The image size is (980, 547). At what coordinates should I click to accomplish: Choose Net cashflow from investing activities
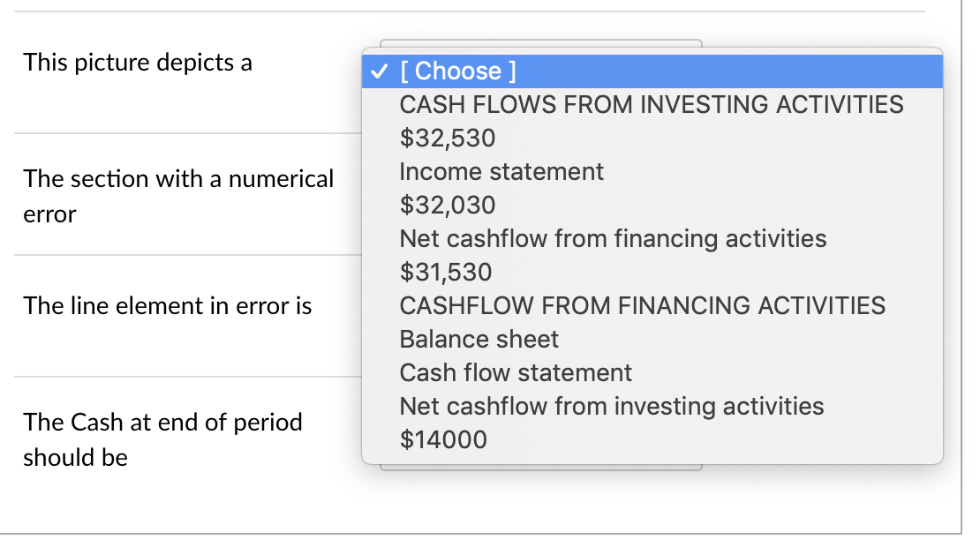[x=611, y=406]
